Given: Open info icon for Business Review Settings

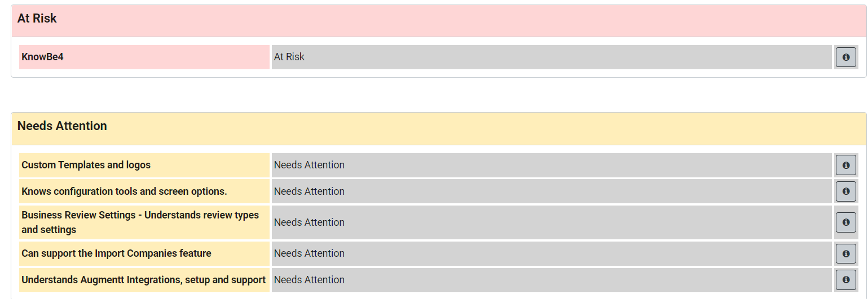Looking at the screenshot, I should (845, 222).
